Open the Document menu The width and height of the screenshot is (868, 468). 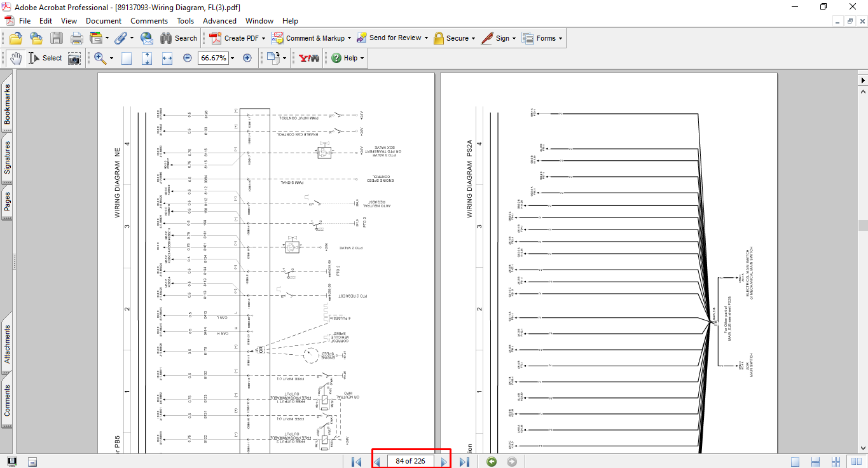coord(104,21)
